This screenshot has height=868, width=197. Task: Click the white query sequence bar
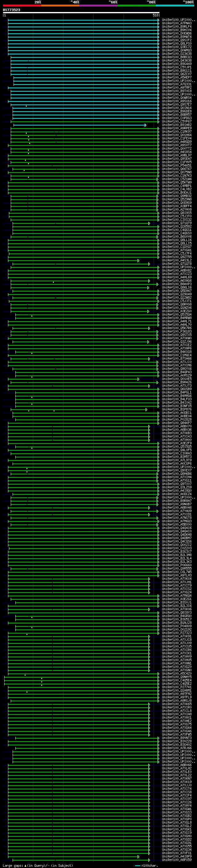pyautogui.click(x=81, y=13)
